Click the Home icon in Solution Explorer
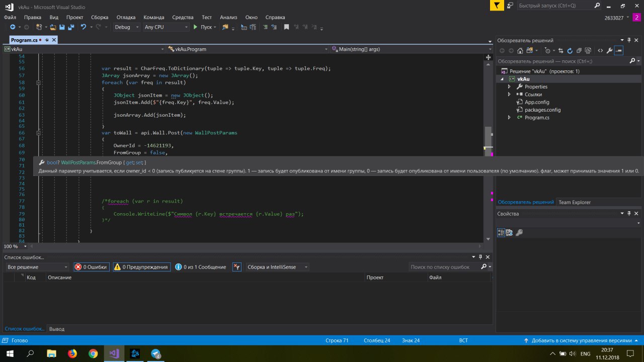Screen dimensions: 644x362 [520, 50]
